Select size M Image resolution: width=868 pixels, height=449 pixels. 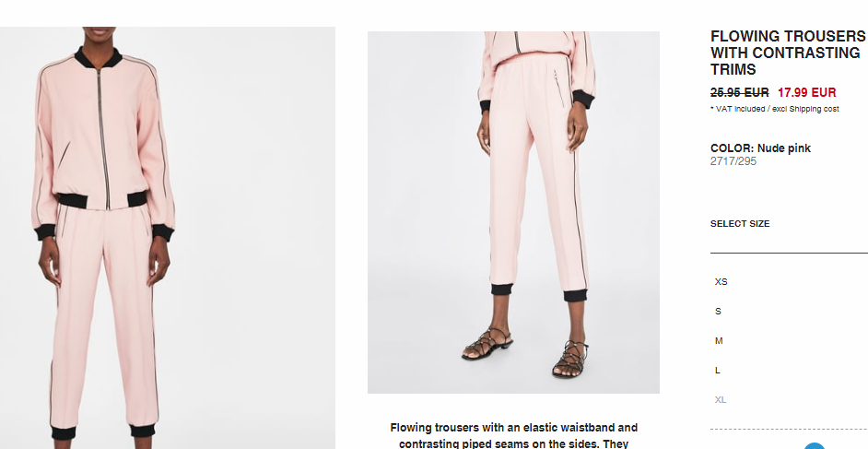point(719,340)
